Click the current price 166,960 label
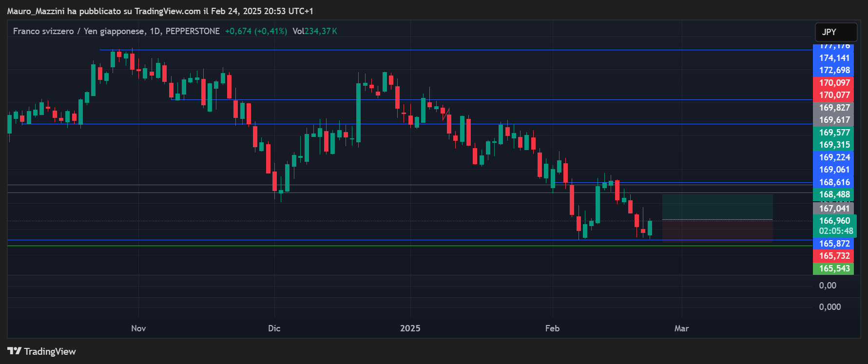 tap(834, 221)
